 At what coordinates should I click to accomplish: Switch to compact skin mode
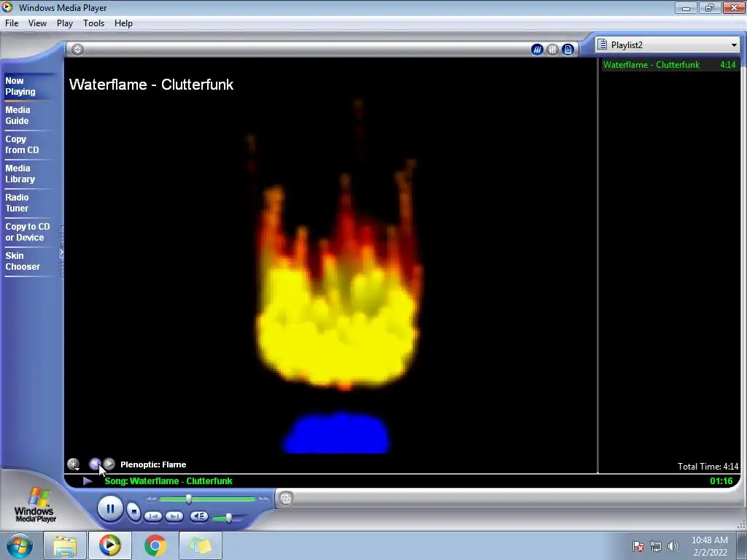[x=286, y=499]
